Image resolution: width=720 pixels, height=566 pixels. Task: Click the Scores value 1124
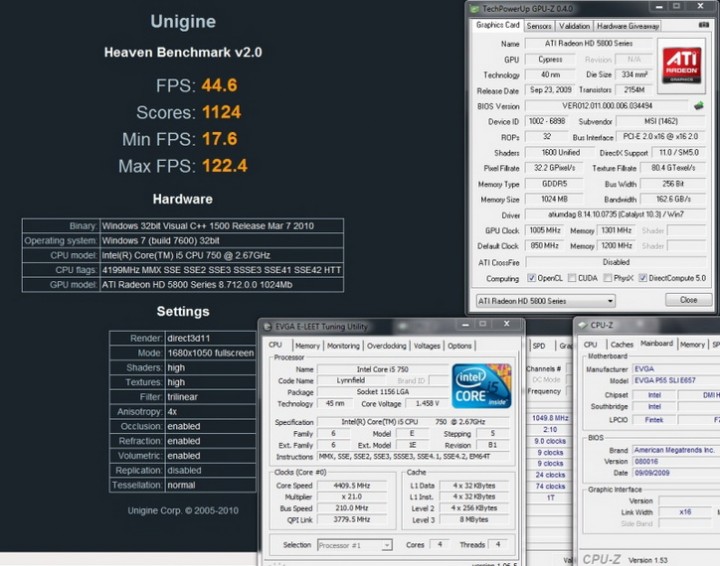(221, 112)
